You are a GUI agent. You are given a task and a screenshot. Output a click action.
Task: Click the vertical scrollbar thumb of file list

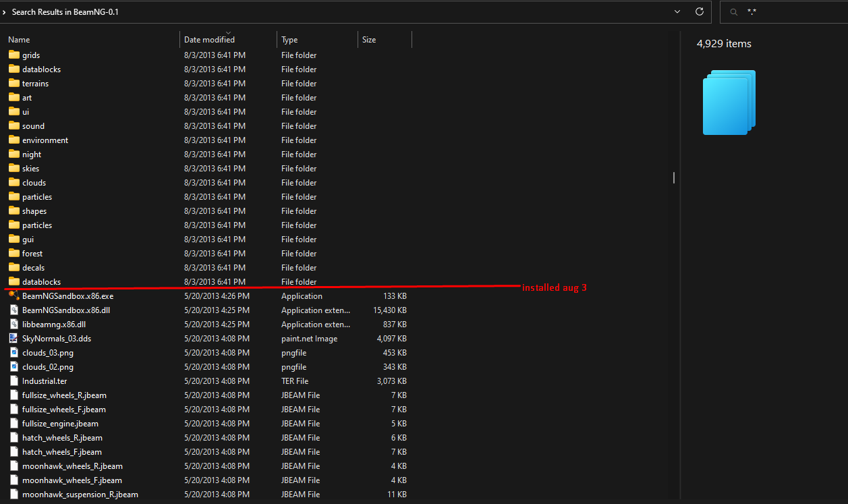click(x=673, y=177)
